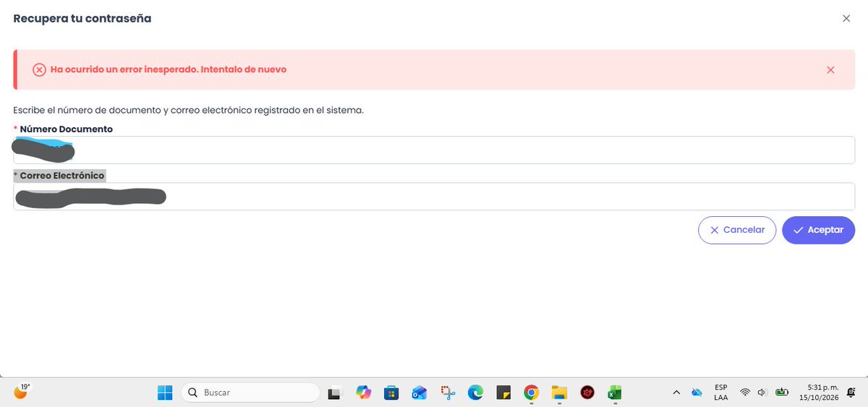Open the notifications bell icon
Viewport: 868px width, 407px height.
click(853, 393)
